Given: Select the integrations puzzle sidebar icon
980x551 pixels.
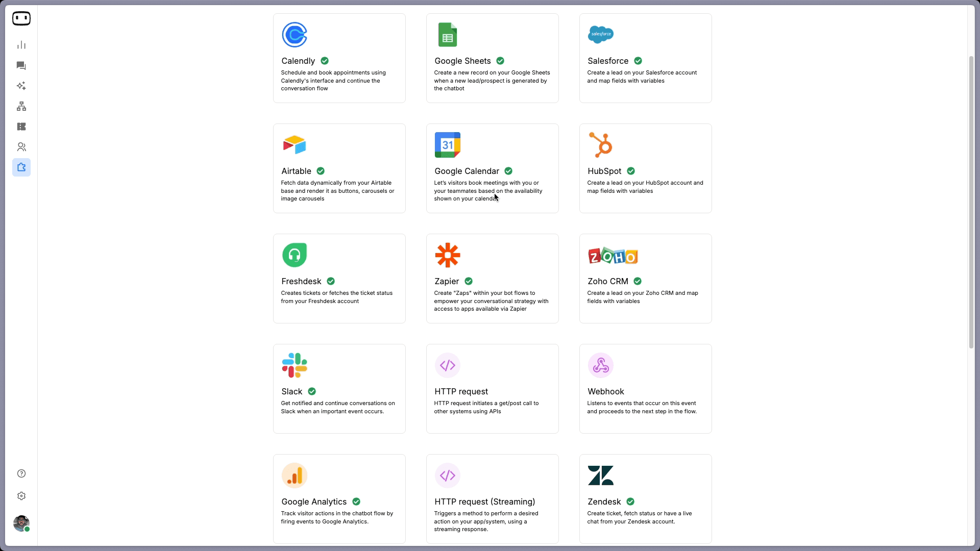Looking at the screenshot, I should pos(21,167).
